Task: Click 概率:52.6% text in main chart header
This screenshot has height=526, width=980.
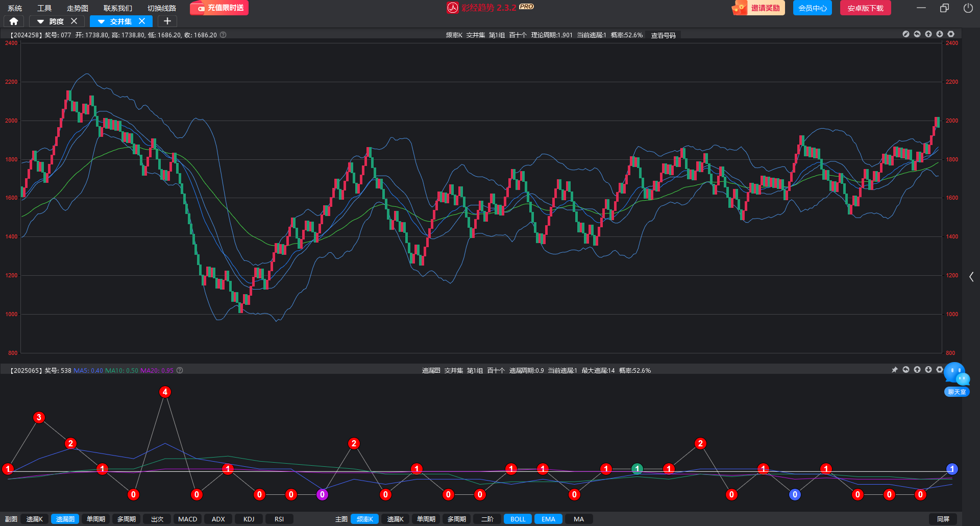Action: [627, 35]
